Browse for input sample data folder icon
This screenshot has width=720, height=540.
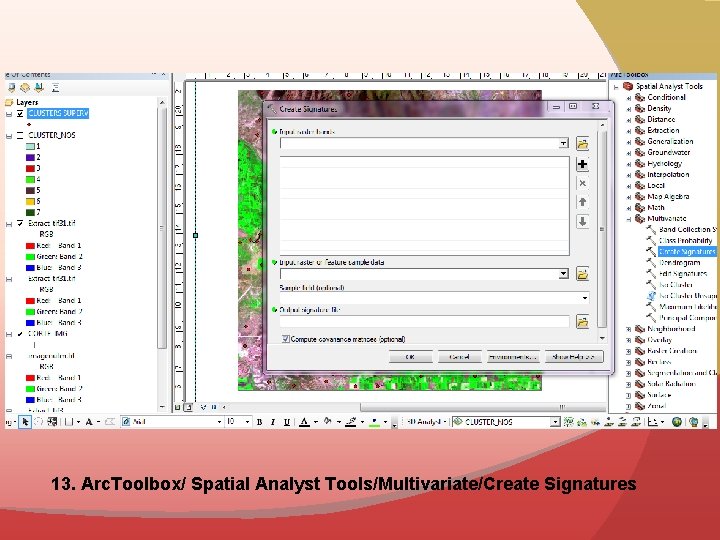pyautogui.click(x=582, y=274)
